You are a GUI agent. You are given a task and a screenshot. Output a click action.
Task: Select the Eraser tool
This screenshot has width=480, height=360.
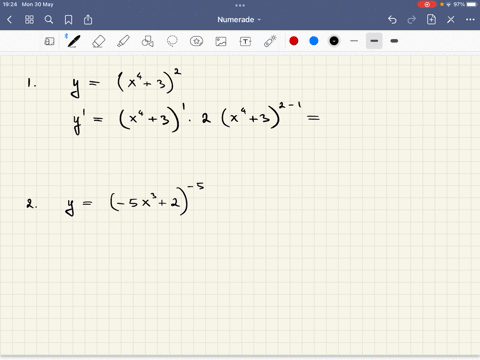(98, 41)
